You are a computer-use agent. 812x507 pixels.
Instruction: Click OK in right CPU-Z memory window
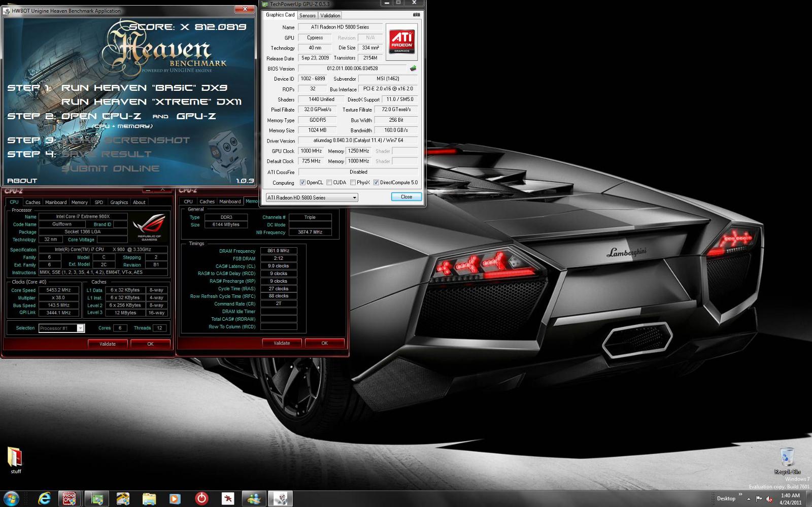click(325, 343)
